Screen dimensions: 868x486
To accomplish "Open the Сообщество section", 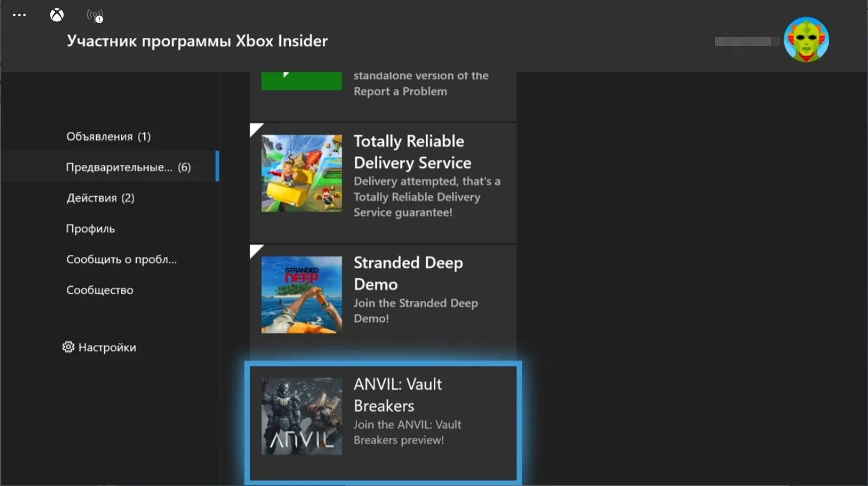I will 100,290.
